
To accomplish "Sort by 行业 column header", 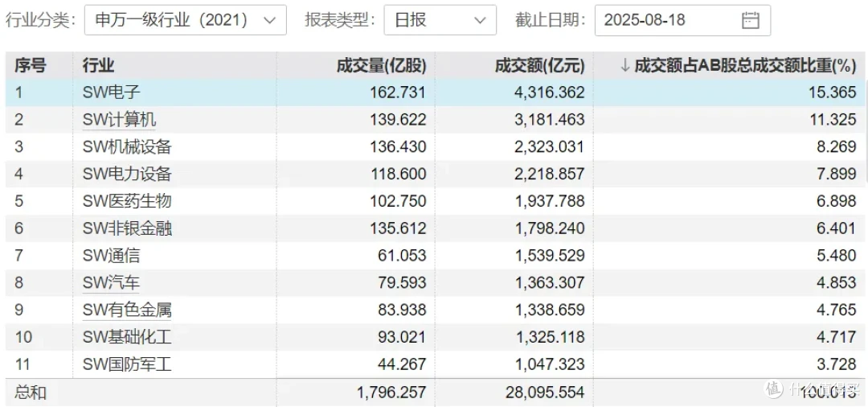I will [x=99, y=65].
